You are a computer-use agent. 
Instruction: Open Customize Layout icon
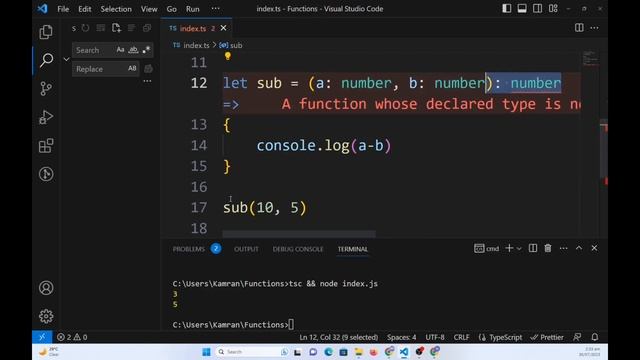pyautogui.click(x=553, y=9)
